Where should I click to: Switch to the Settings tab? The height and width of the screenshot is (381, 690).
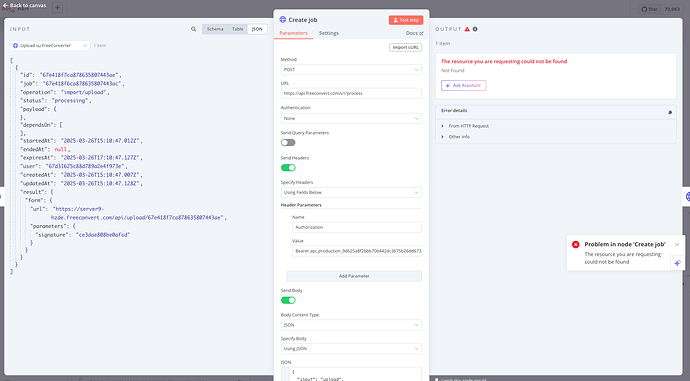[x=329, y=33]
